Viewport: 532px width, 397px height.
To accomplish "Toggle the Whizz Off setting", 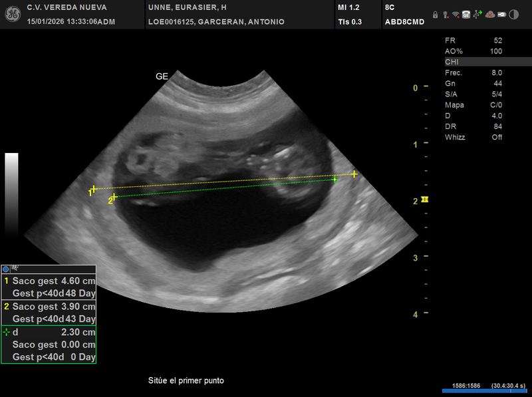I will pos(473,137).
